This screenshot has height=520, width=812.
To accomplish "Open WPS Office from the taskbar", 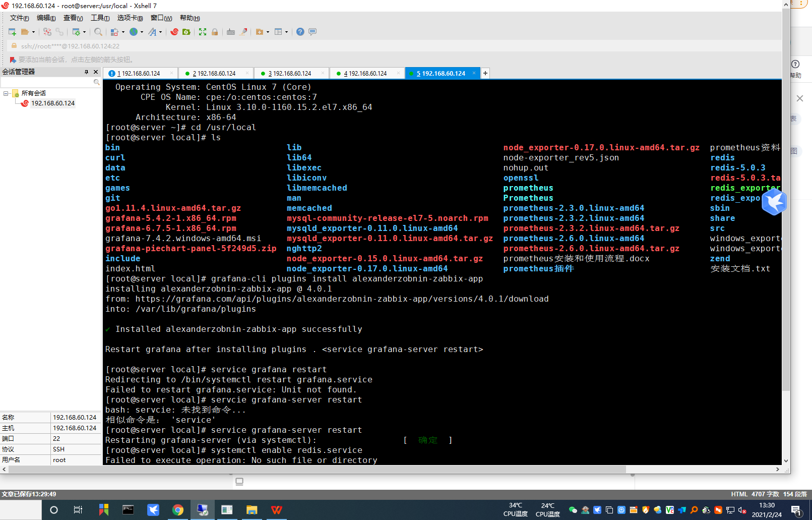I will click(x=276, y=510).
